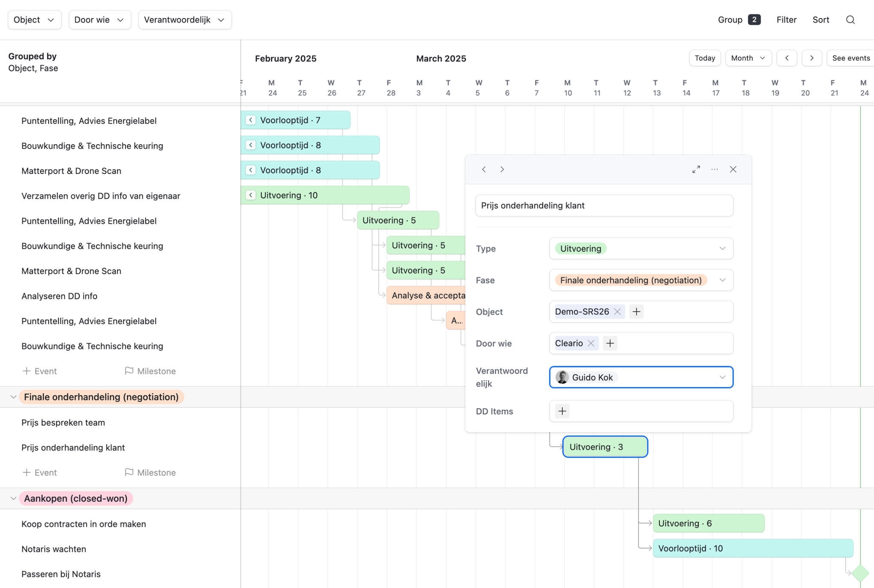Remove Demo-SRS26 from Object field

click(x=617, y=311)
